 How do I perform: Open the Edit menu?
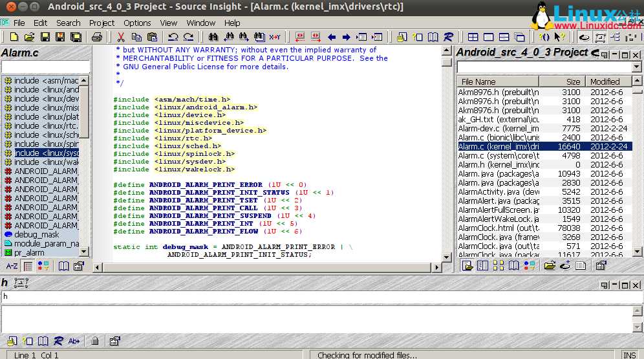click(x=40, y=23)
